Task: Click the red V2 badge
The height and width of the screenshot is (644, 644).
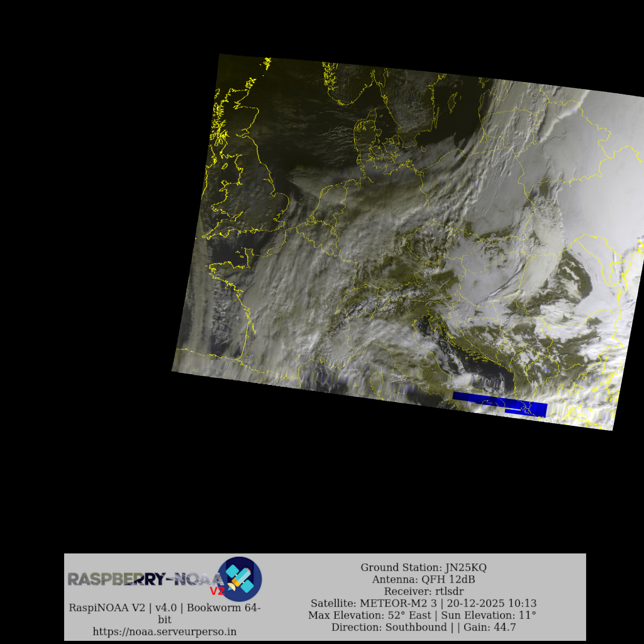Action: (x=217, y=591)
